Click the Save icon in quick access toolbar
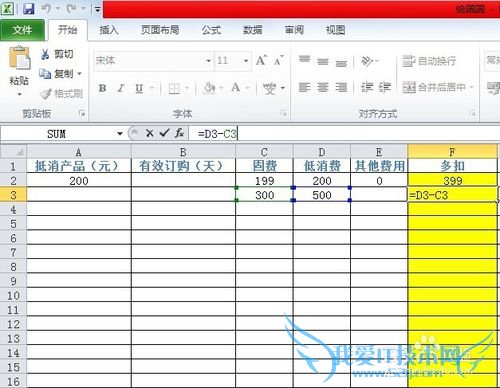500x388 pixels. point(29,9)
